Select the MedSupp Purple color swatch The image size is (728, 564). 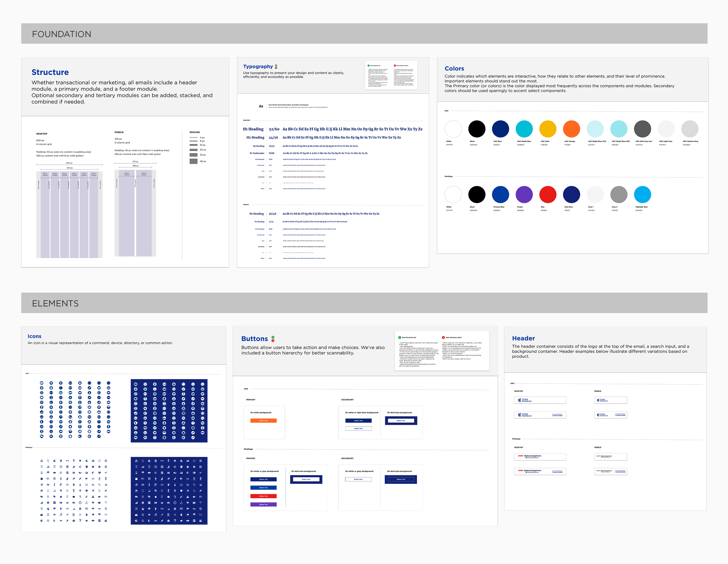point(524,194)
